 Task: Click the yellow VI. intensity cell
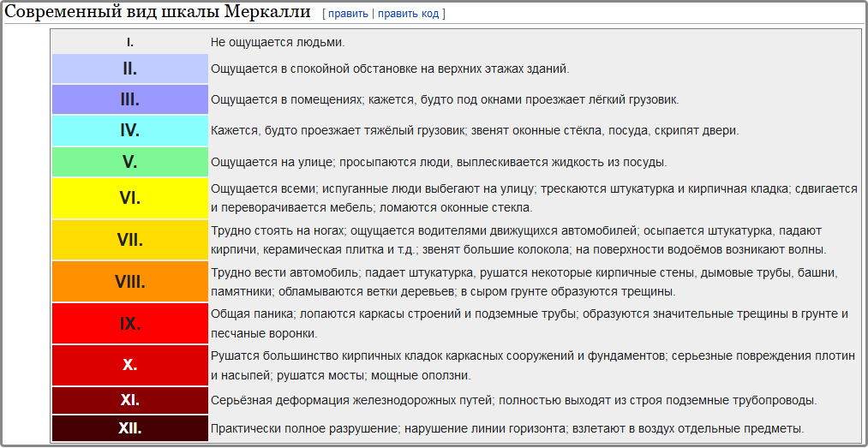tap(130, 198)
